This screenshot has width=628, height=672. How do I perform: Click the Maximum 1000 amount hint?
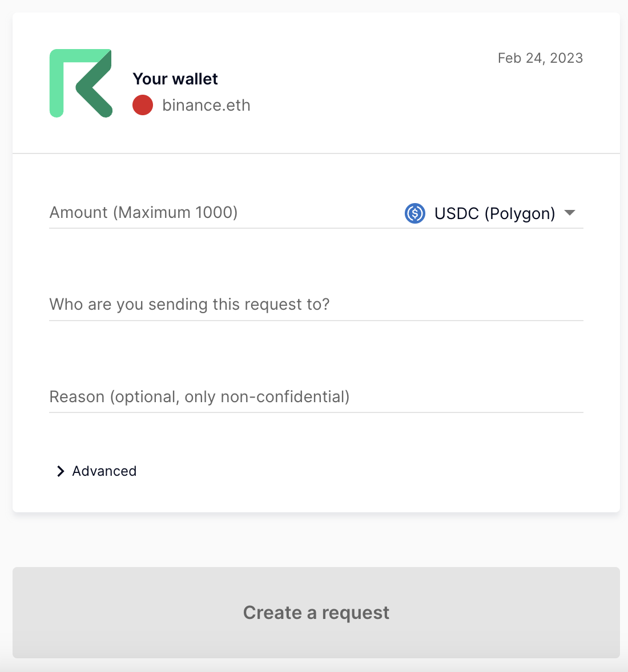175,213
